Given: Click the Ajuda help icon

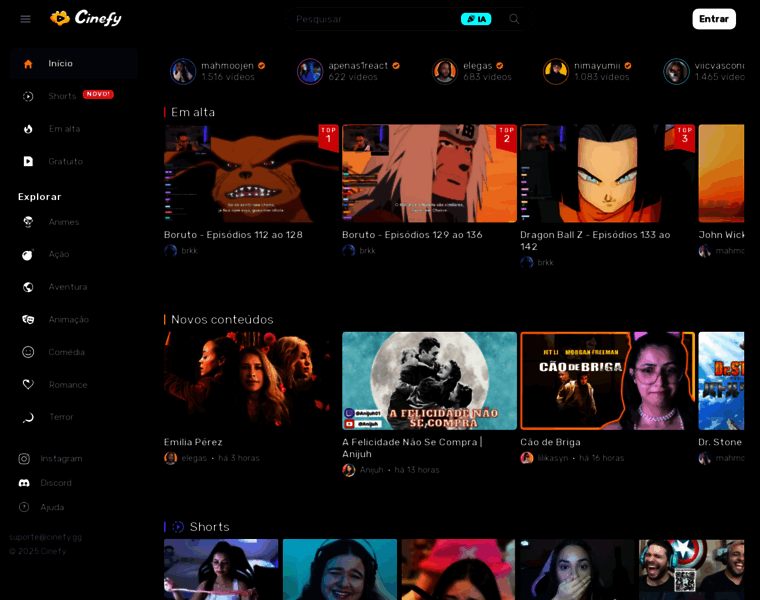Looking at the screenshot, I should 24,507.
